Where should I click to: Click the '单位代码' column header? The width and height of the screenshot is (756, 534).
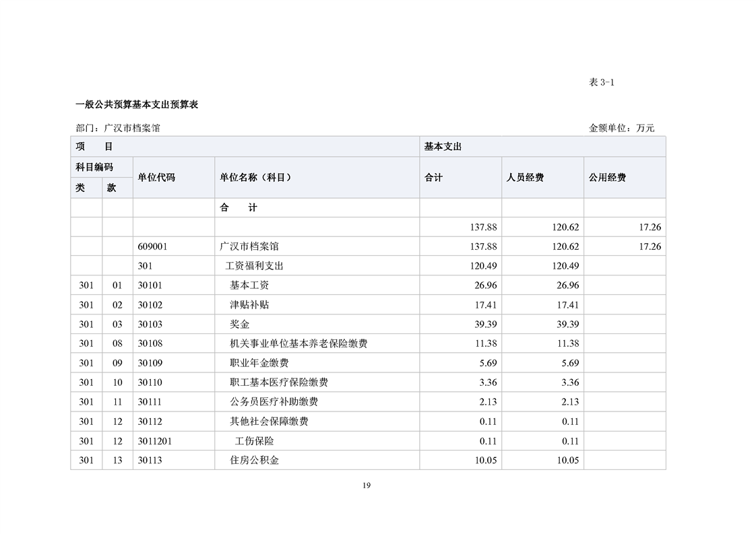pos(174,177)
